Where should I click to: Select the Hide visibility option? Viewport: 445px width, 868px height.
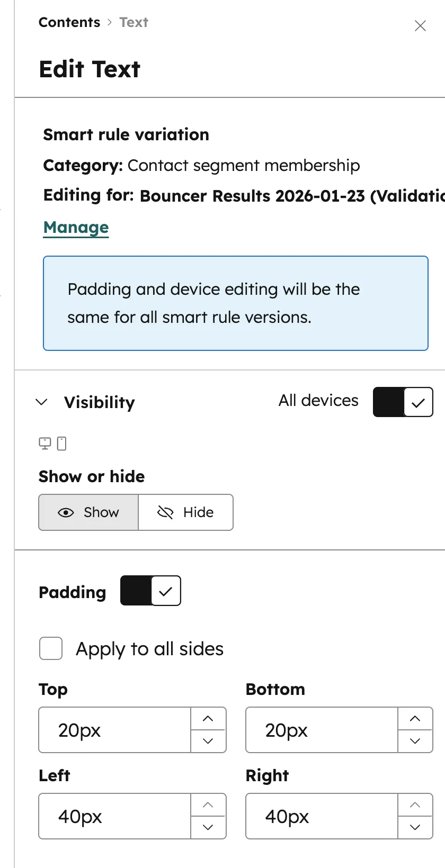coord(186,512)
